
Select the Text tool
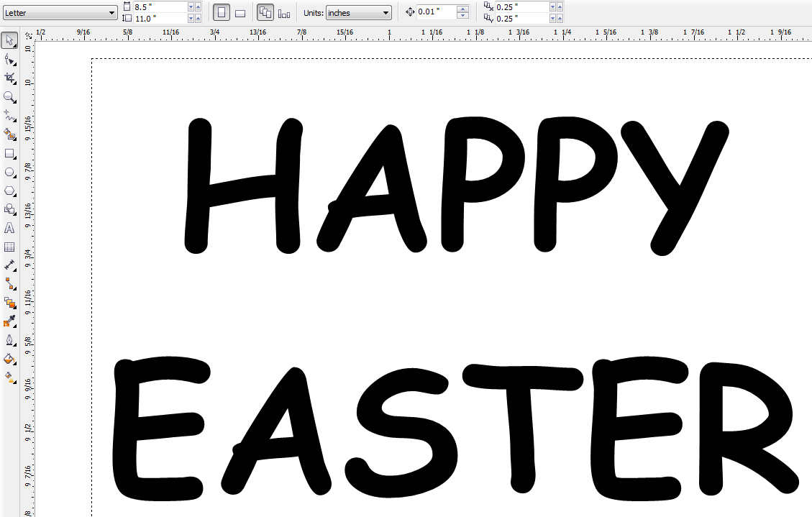9,228
